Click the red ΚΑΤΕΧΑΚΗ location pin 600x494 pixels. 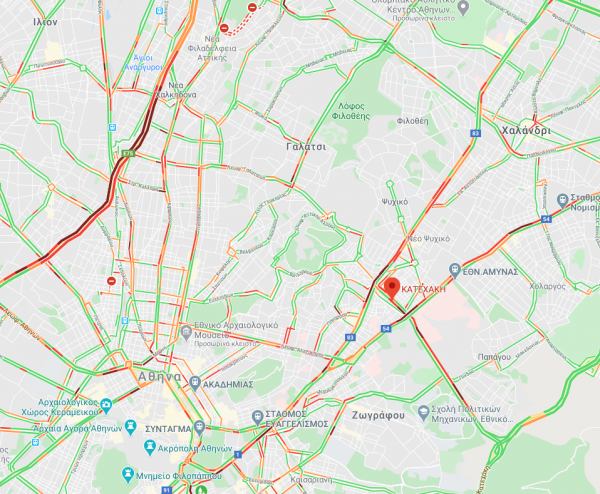point(392,288)
